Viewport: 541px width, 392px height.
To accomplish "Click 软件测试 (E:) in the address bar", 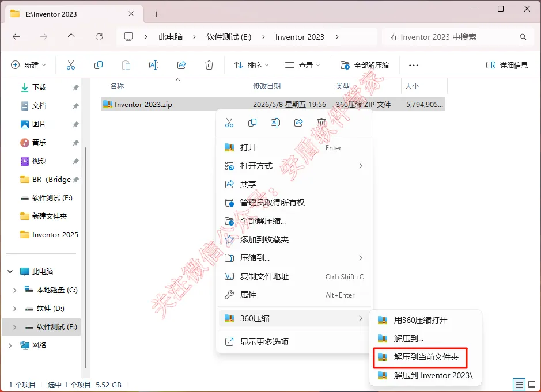I will click(x=228, y=37).
